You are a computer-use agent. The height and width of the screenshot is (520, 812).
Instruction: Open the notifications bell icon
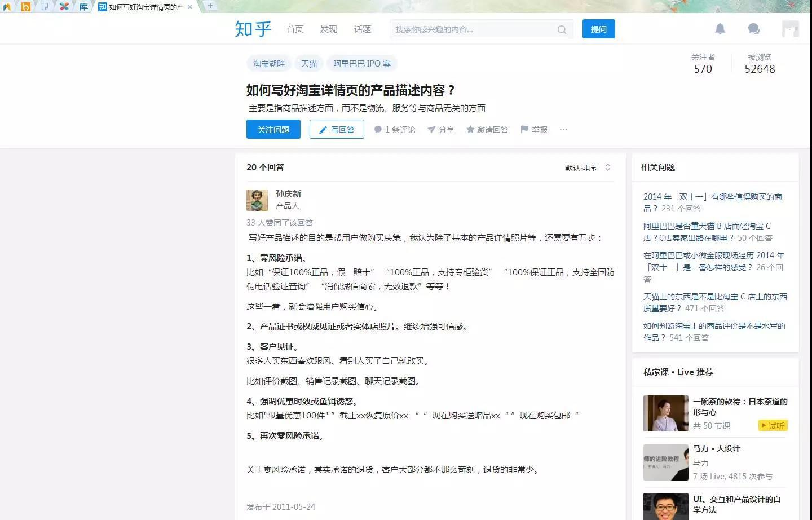point(720,29)
